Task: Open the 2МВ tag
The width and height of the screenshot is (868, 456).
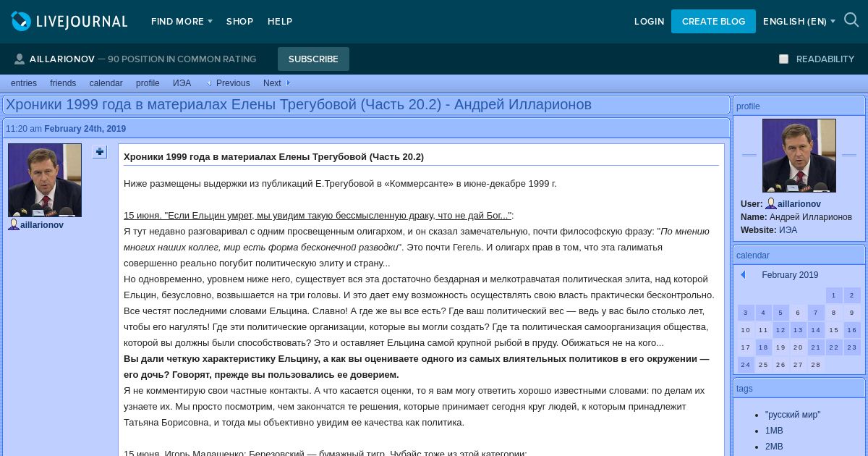Action: [774, 447]
